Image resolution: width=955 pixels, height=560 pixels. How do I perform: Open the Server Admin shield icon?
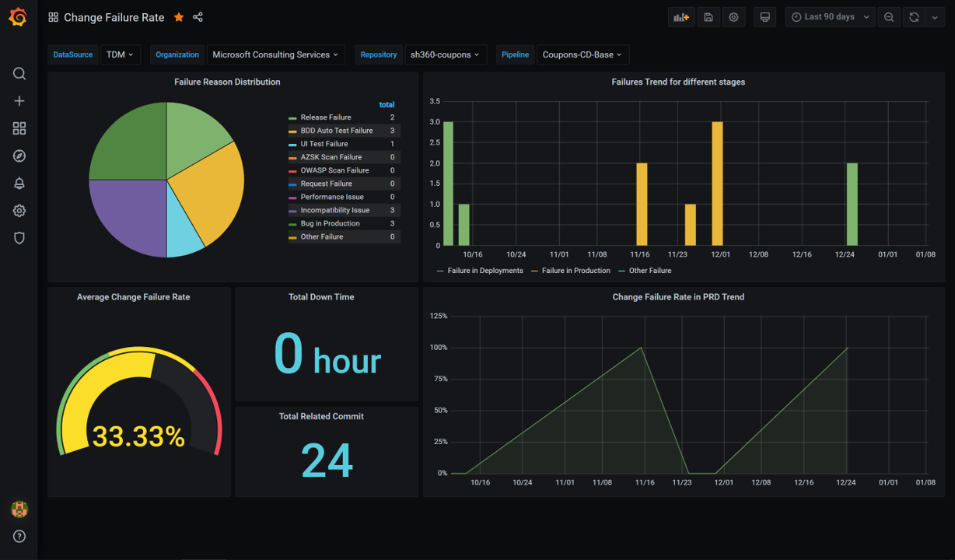(19, 238)
